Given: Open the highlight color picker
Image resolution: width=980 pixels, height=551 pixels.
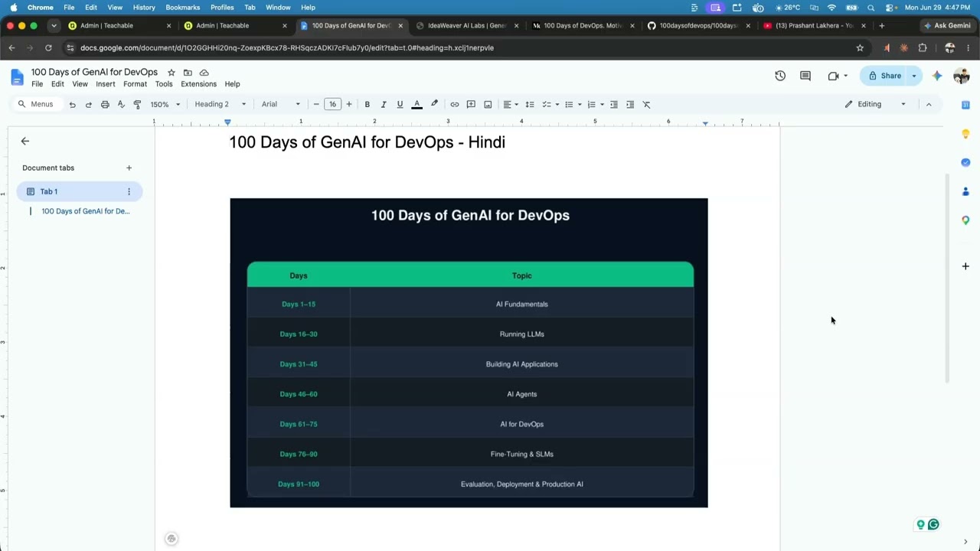Looking at the screenshot, I should 434,104.
